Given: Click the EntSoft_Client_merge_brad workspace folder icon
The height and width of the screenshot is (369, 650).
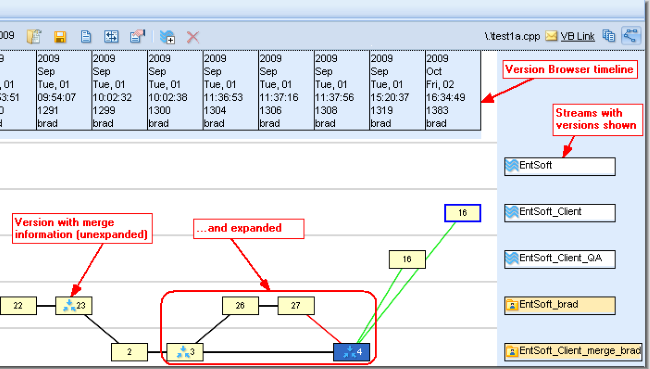Looking at the screenshot, I should (512, 352).
